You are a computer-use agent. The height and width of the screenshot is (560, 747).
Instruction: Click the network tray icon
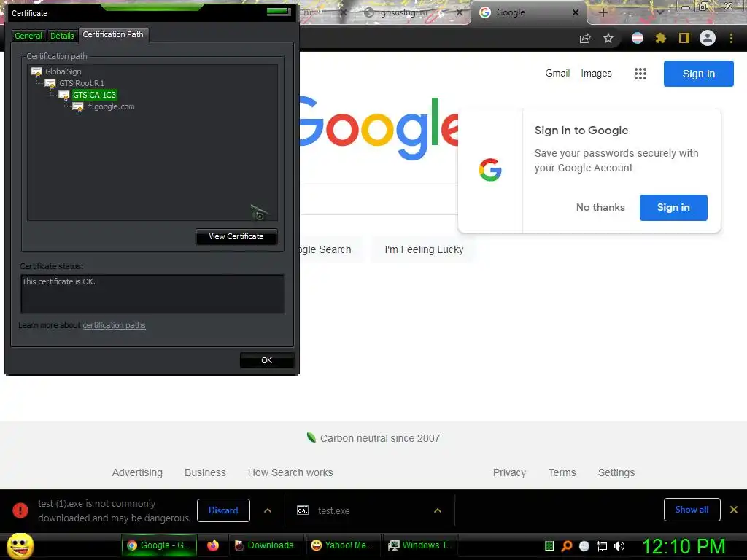(x=602, y=546)
